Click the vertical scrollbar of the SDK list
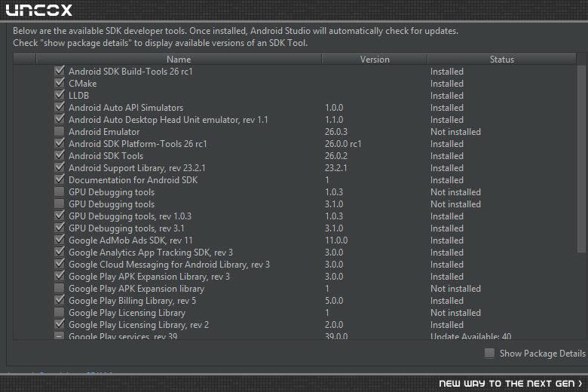This screenshot has width=588, height=392. point(581,159)
